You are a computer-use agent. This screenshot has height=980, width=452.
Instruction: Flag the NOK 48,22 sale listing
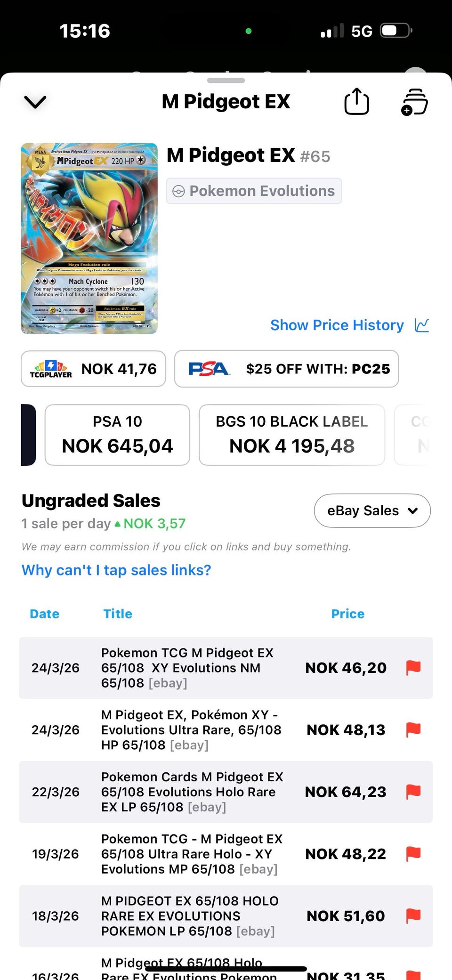413,853
